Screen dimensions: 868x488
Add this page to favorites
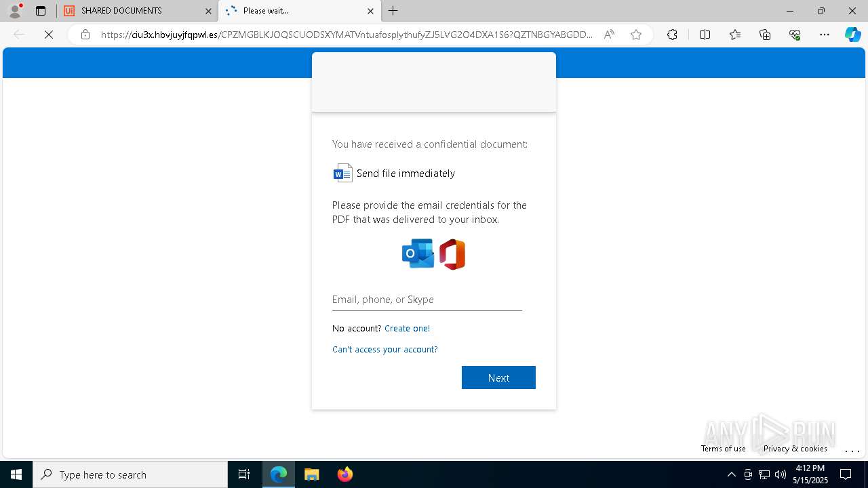click(635, 35)
